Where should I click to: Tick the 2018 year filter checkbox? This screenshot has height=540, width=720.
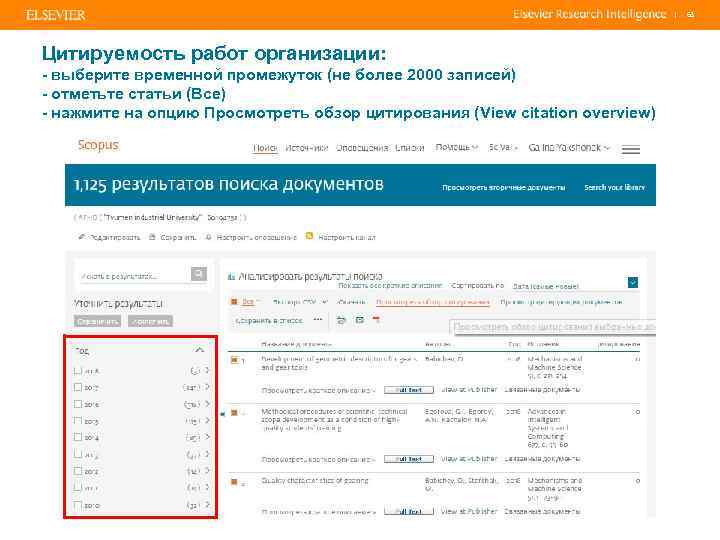click(x=78, y=371)
